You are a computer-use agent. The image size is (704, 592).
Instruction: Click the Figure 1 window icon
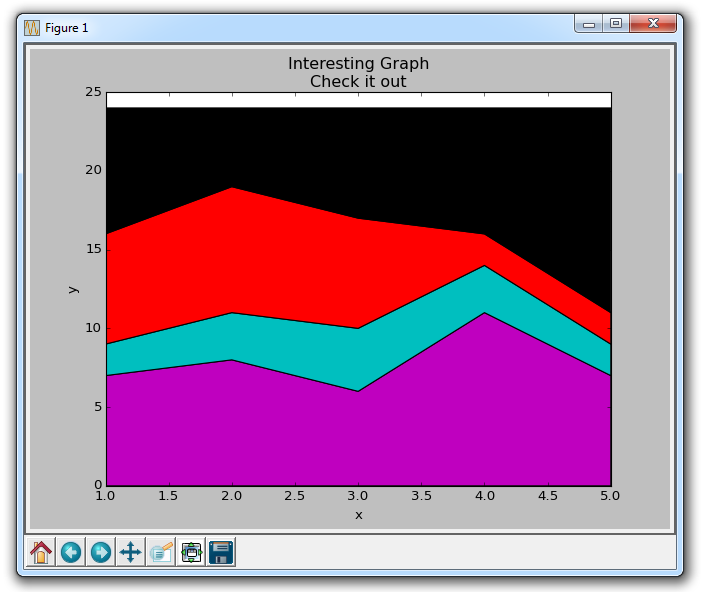(31, 27)
